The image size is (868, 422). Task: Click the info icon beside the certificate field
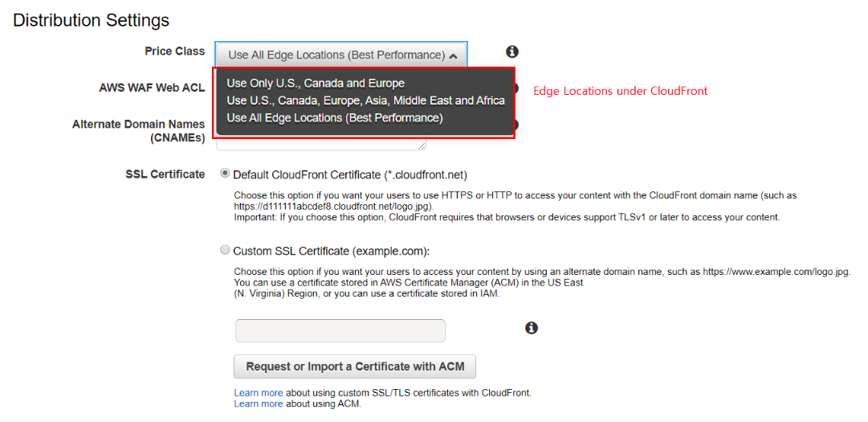click(x=532, y=328)
